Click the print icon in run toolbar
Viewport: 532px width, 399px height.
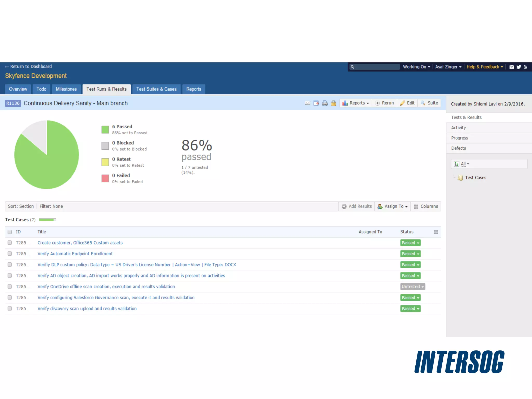(x=325, y=103)
